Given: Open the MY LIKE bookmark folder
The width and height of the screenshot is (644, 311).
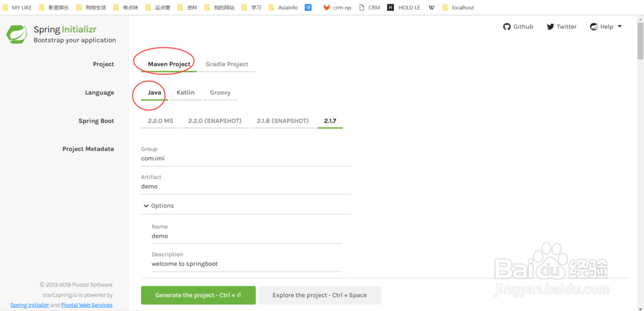Looking at the screenshot, I should click(17, 7).
